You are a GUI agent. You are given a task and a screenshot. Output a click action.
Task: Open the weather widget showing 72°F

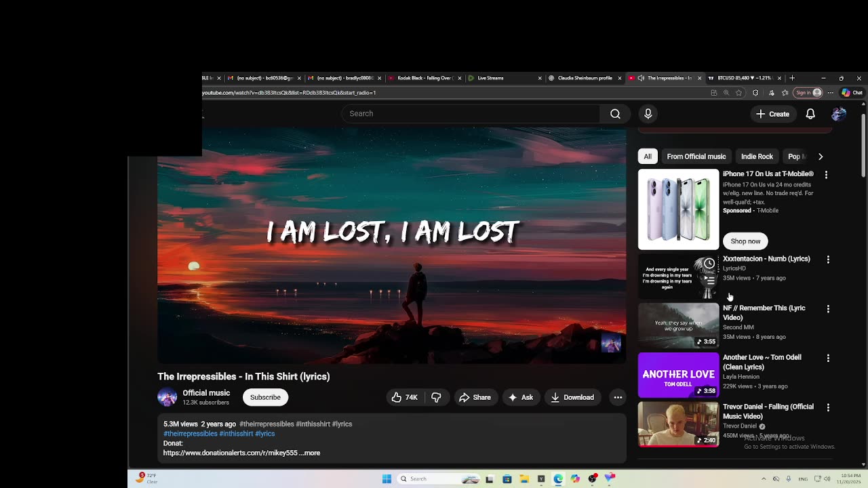pos(147,479)
